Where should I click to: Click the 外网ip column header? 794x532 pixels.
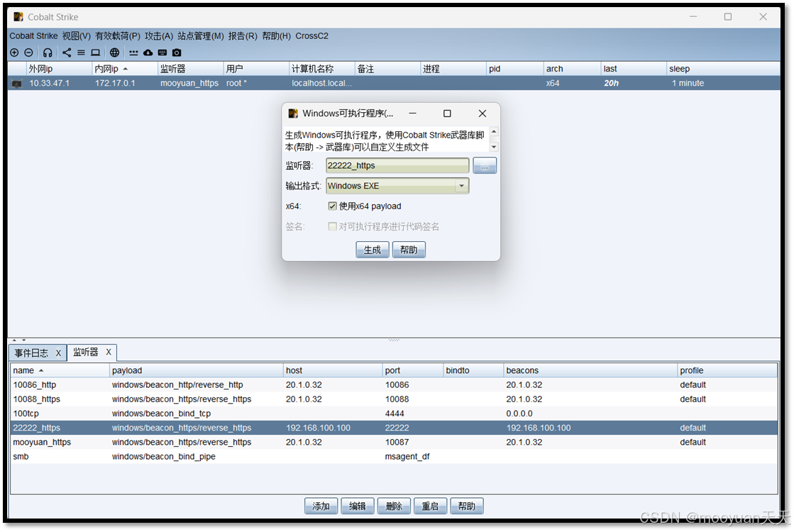point(59,68)
